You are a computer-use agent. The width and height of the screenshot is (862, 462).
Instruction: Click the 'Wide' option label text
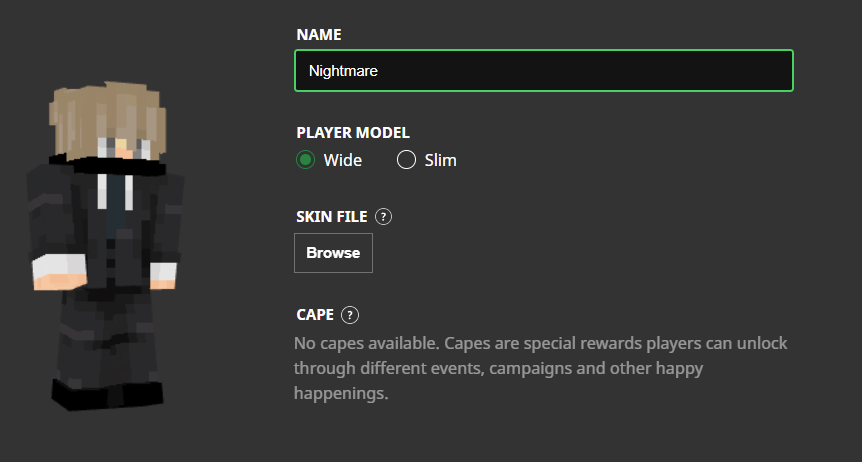tap(343, 160)
